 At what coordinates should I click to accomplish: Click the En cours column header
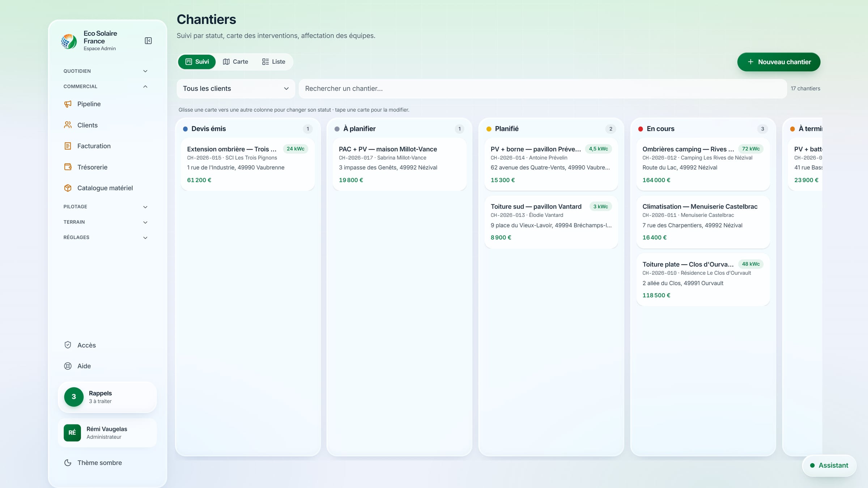tap(703, 129)
